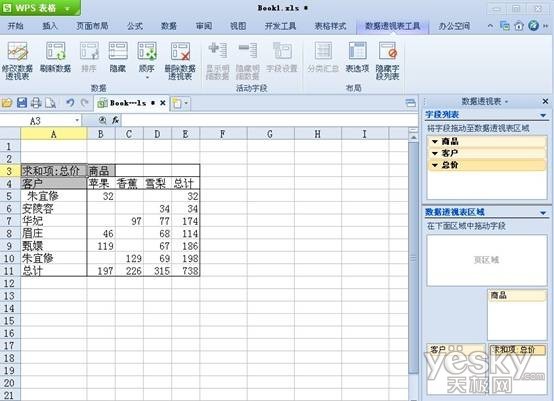Screen dimensions: 554x401
Task: Open the WPS 表格 application menu
Action: click(40, 8)
